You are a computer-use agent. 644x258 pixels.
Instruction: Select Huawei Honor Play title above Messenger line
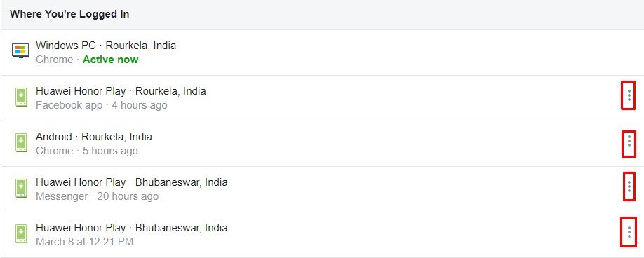pos(131,182)
